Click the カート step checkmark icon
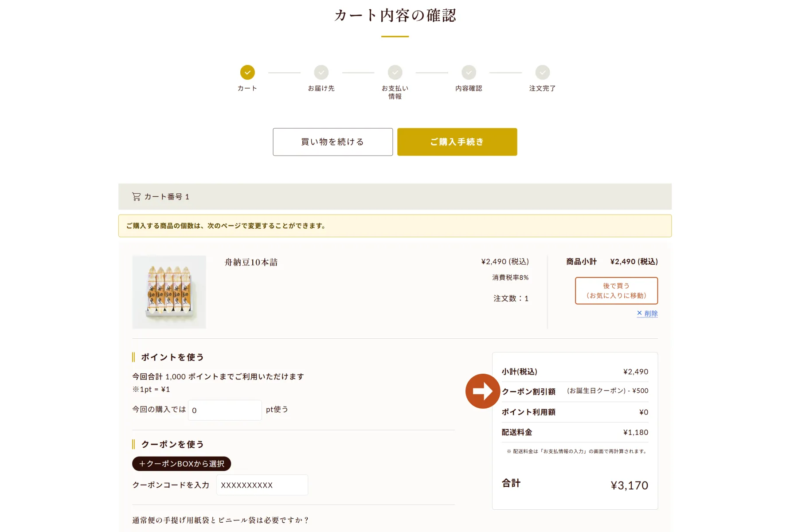The height and width of the screenshot is (532, 798). (x=247, y=72)
